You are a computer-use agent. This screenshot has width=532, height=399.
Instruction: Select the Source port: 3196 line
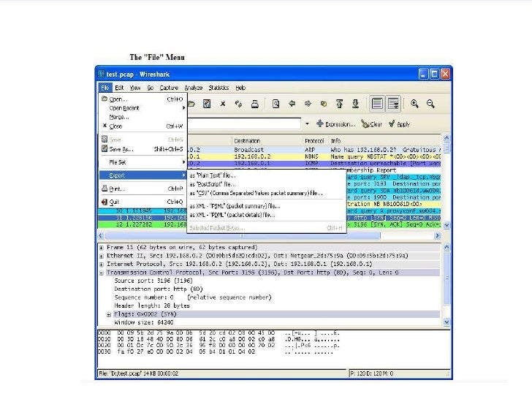(x=153, y=281)
